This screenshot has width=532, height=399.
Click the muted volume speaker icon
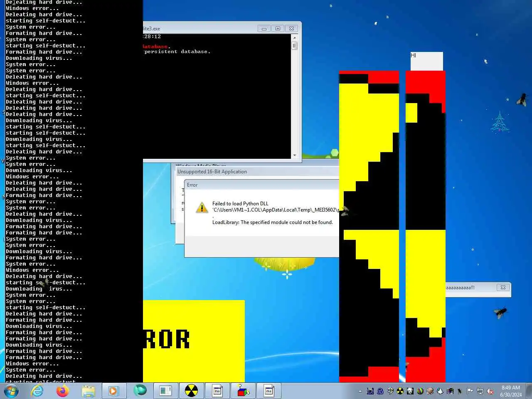pyautogui.click(x=490, y=391)
